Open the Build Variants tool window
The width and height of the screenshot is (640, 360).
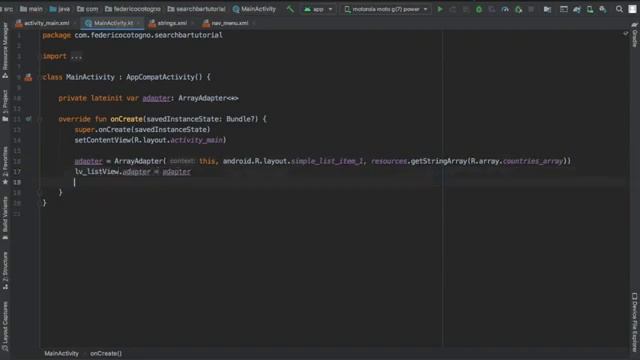coord(5,217)
